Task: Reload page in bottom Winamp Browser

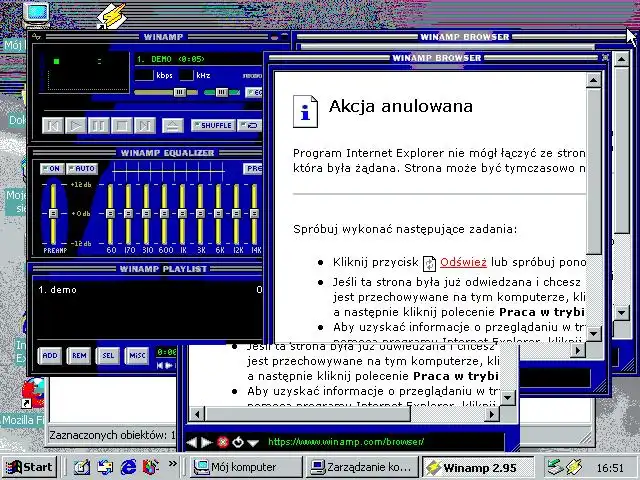Action: point(238,442)
